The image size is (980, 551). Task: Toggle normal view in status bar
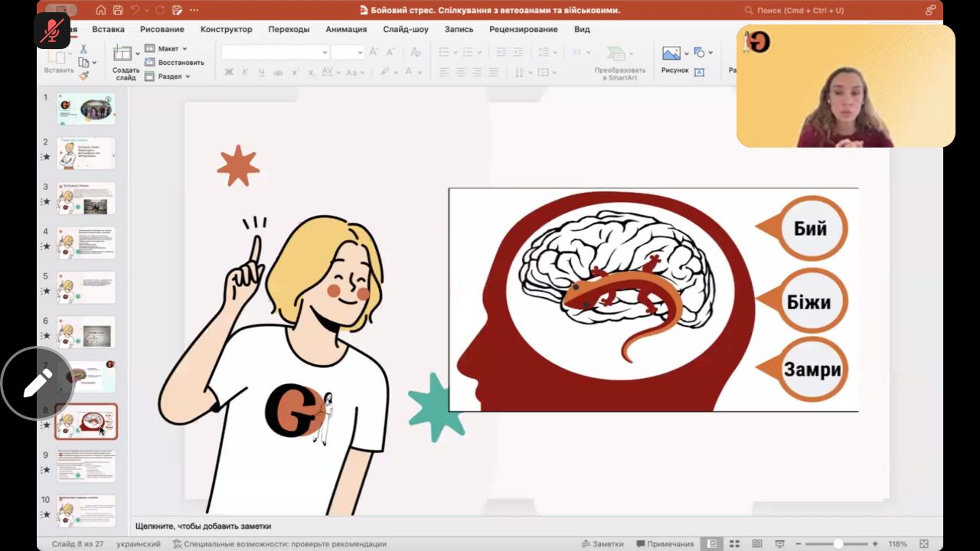tap(712, 544)
